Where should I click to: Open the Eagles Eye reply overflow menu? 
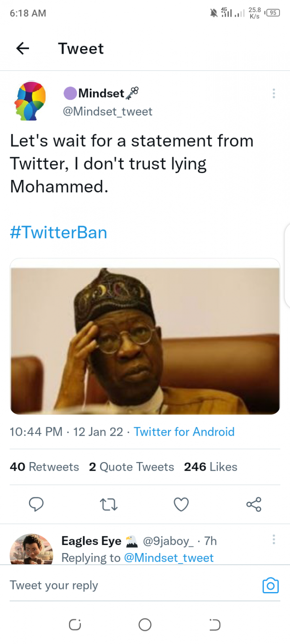(274, 539)
